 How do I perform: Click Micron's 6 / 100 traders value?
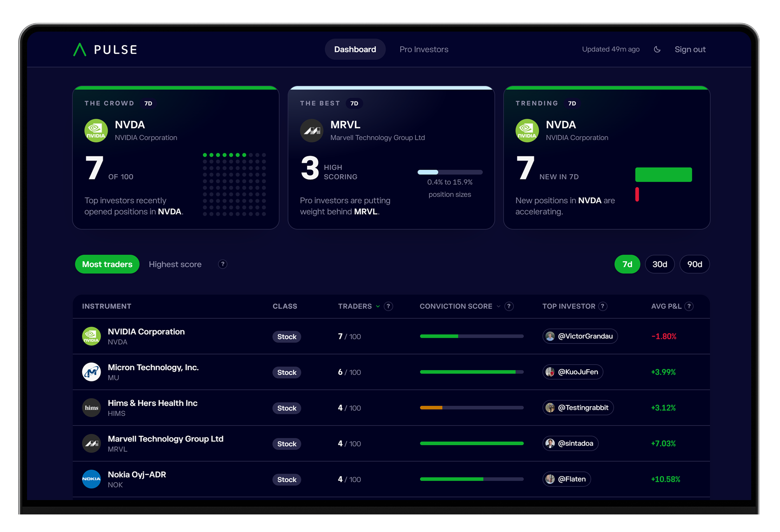click(x=349, y=372)
